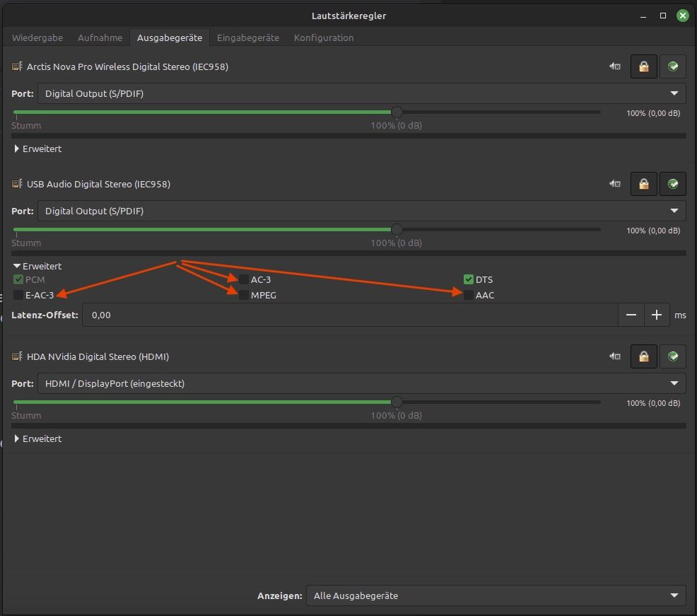
Task: Set USB Audio Digital Stereo as fallback
Action: tap(672, 184)
